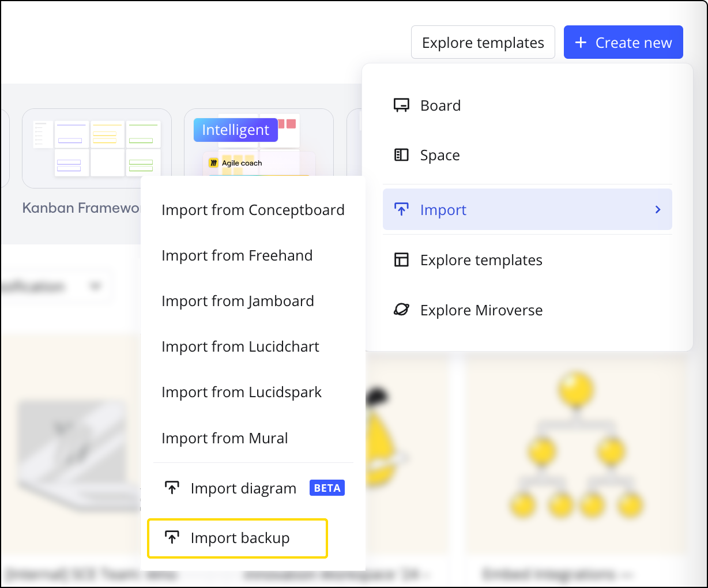Open the blurred filter dropdown arrow

96,286
